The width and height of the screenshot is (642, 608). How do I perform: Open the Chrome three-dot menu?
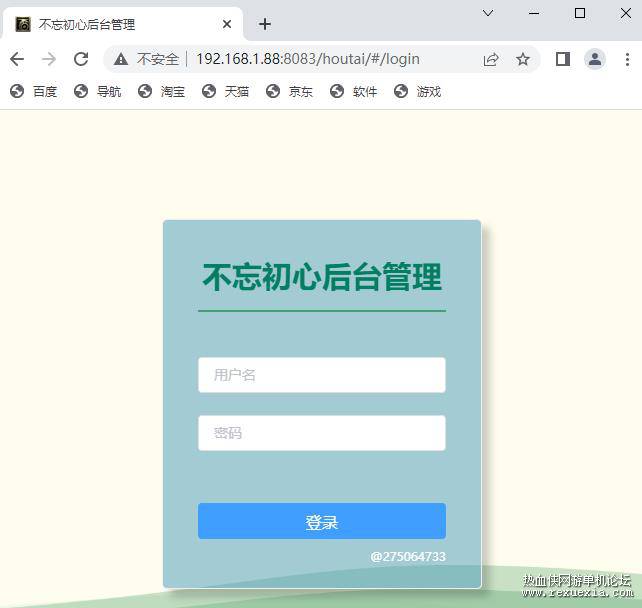coord(627,59)
